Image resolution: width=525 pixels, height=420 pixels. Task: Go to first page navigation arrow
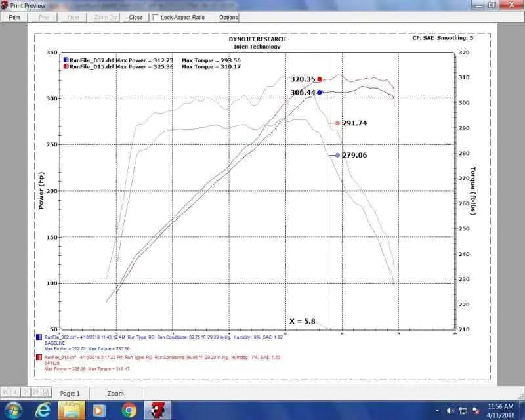pos(6,392)
